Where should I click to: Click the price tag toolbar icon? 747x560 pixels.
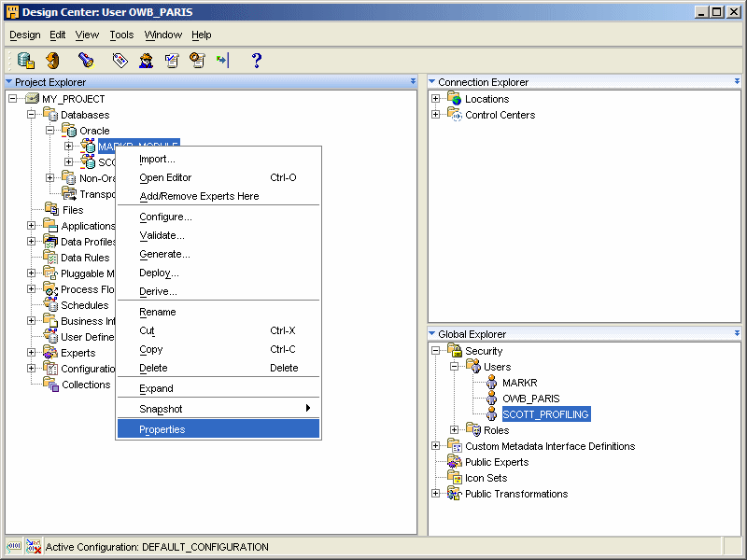120,61
